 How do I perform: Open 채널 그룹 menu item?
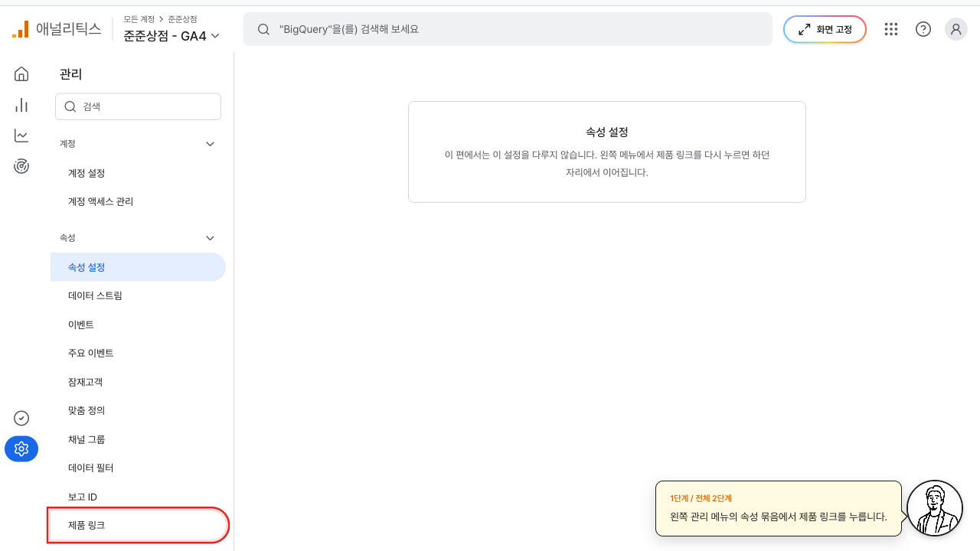tap(138, 439)
